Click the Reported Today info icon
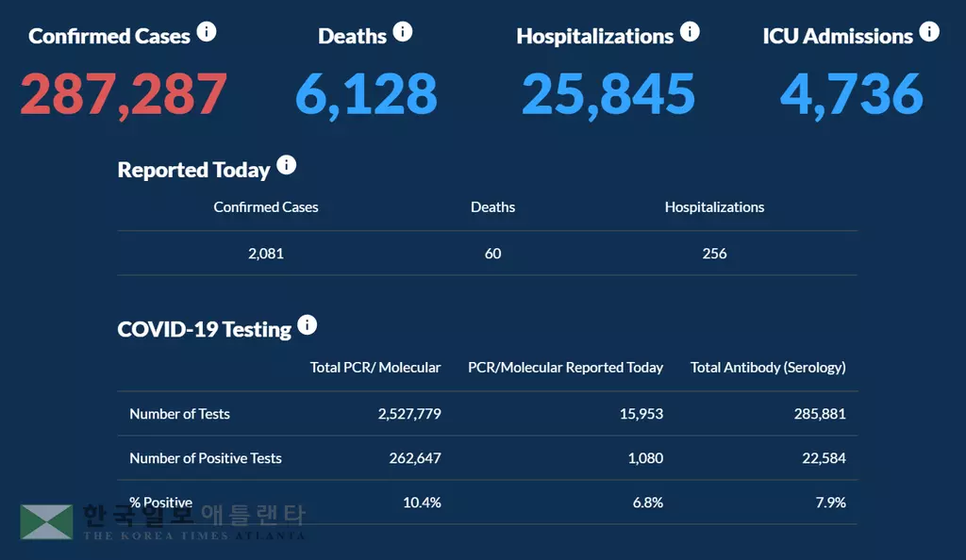This screenshot has height=560, width=966. pyautogui.click(x=286, y=167)
